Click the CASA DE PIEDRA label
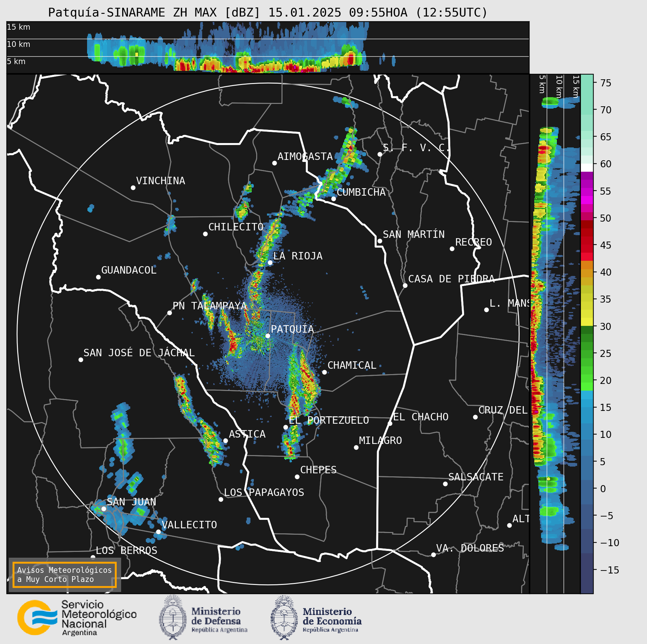The image size is (647, 644). 452,279
